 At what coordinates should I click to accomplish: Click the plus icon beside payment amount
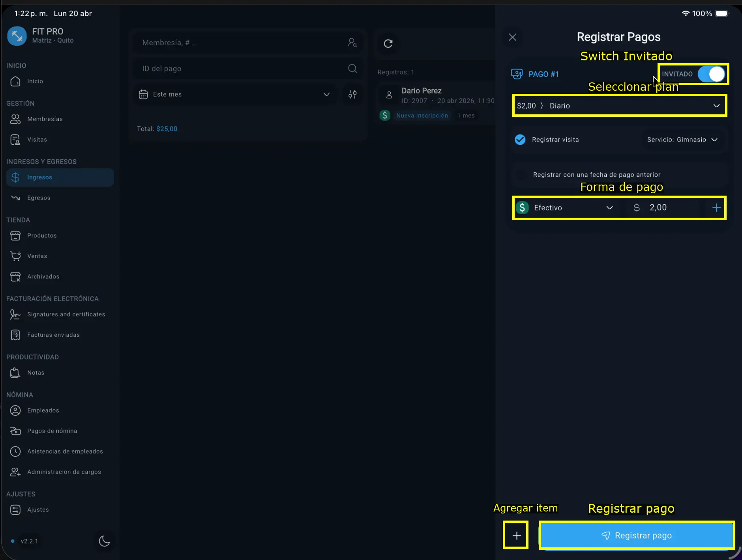pos(716,208)
